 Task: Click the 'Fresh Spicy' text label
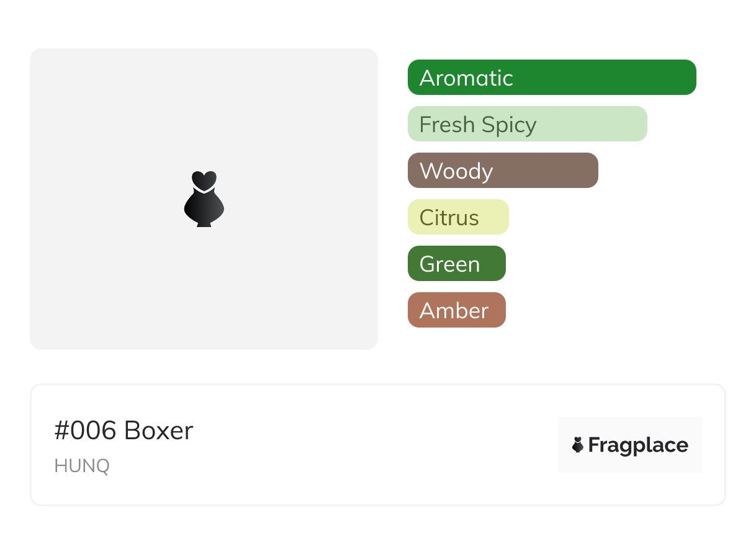pyautogui.click(x=477, y=125)
